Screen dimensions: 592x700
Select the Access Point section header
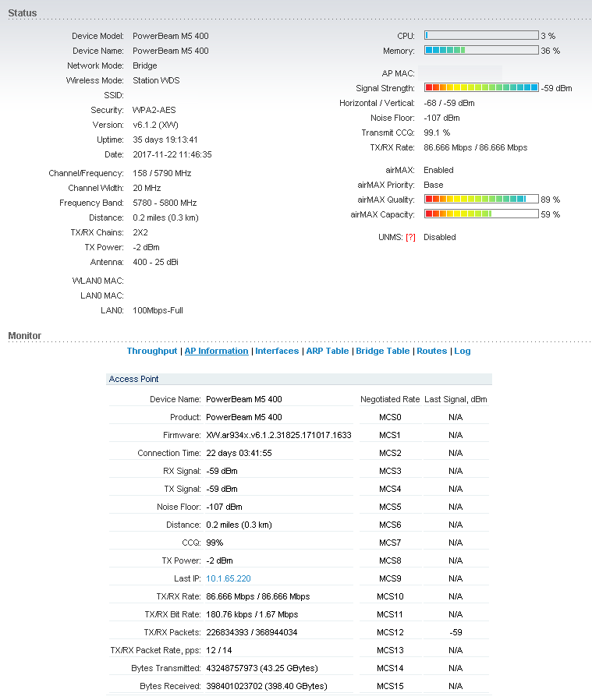tap(299, 379)
